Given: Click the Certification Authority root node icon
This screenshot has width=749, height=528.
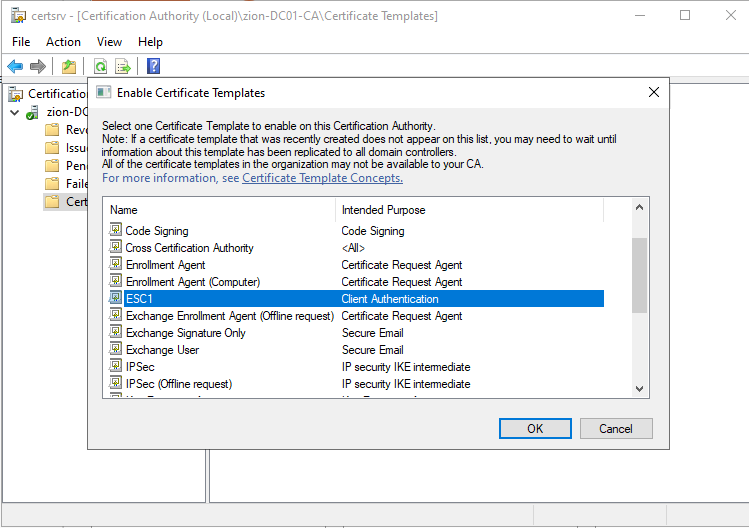Looking at the screenshot, I should click(17, 94).
